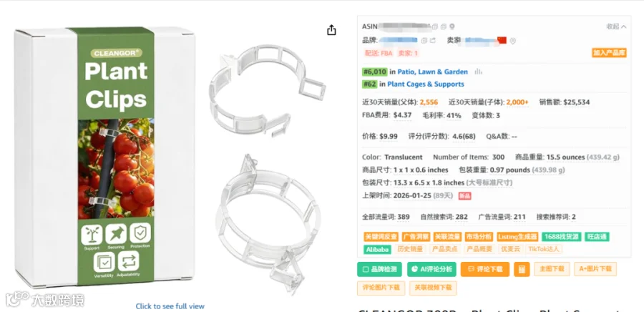Click the orange calculator icon button
The image size is (644, 312).
coord(522,269)
